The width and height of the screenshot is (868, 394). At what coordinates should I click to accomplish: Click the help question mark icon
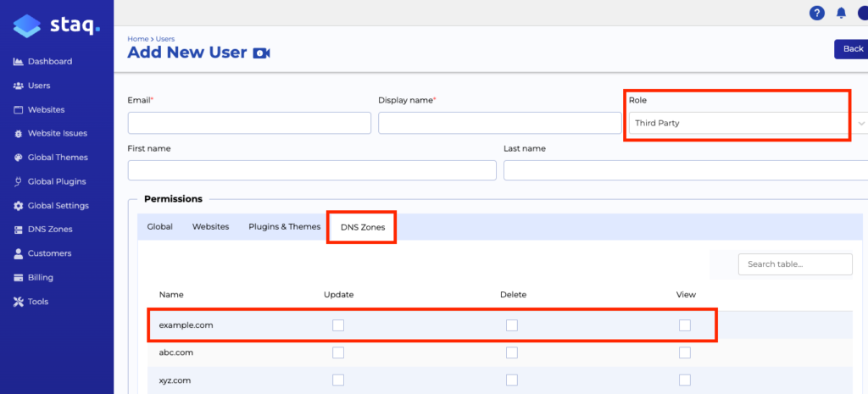click(x=817, y=13)
